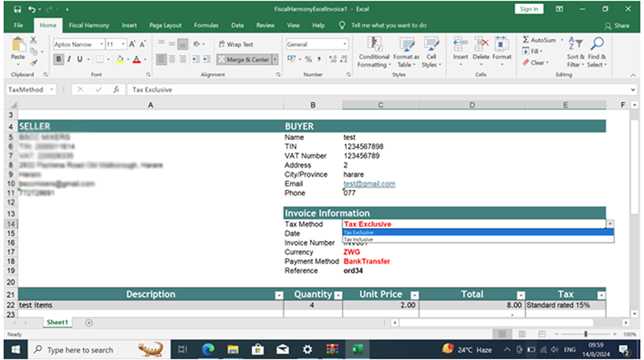The height and width of the screenshot is (360, 644).
Task: Click the Name Box showing TaxMethod
Action: point(28,89)
